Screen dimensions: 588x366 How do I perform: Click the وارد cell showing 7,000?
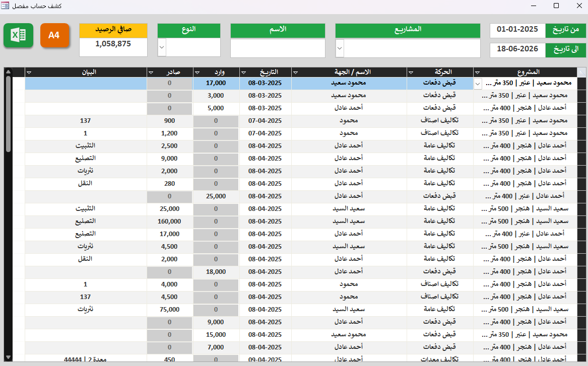[x=216, y=348]
